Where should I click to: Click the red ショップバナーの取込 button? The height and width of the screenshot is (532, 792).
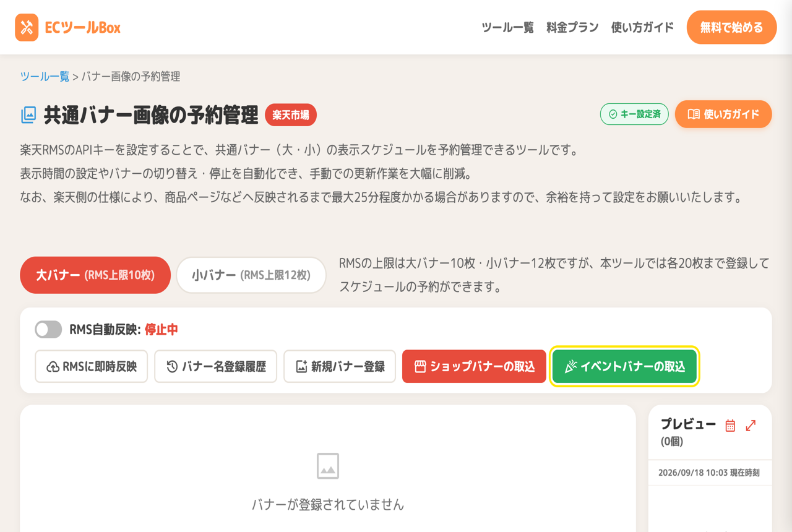click(x=474, y=366)
